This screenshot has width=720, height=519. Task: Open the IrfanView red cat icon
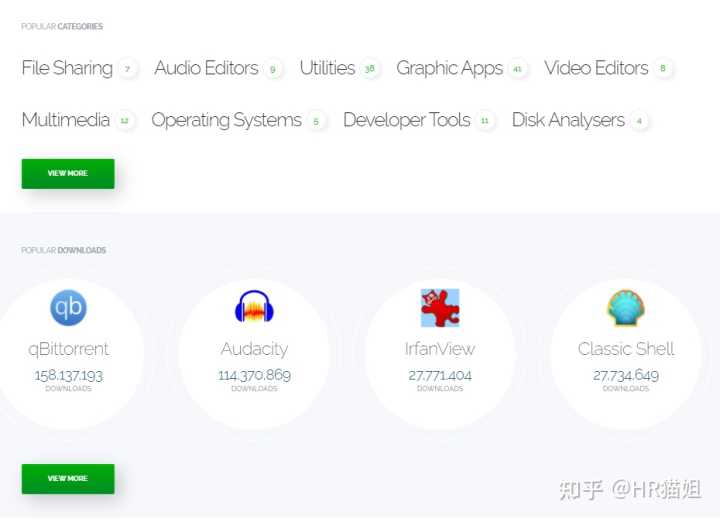click(x=440, y=308)
